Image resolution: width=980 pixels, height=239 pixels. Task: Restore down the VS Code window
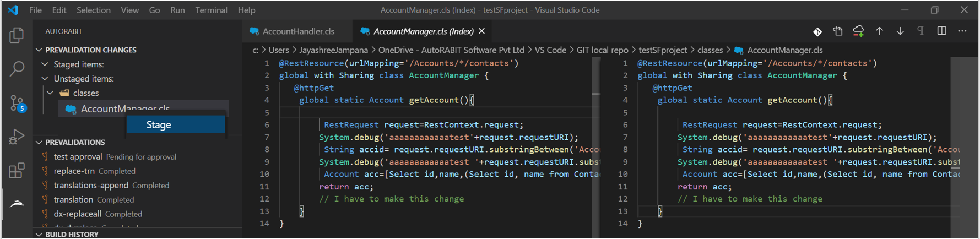tap(934, 10)
